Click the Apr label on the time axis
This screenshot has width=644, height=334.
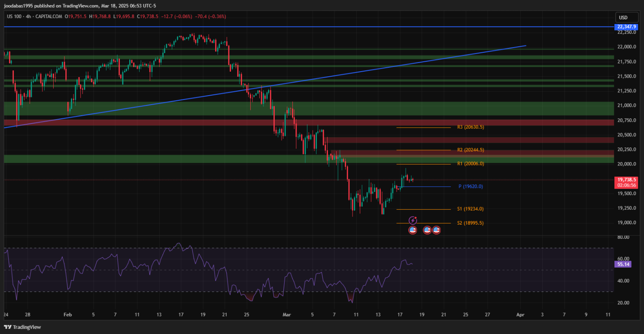520,315
